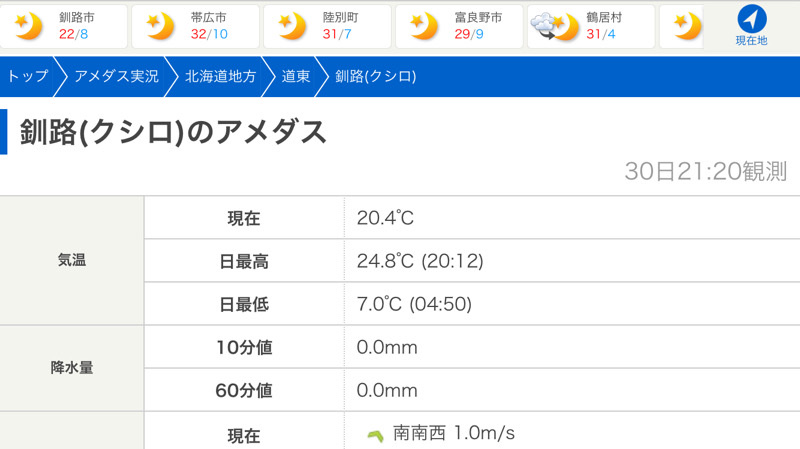Open the トップ breadcrumb

point(28,77)
